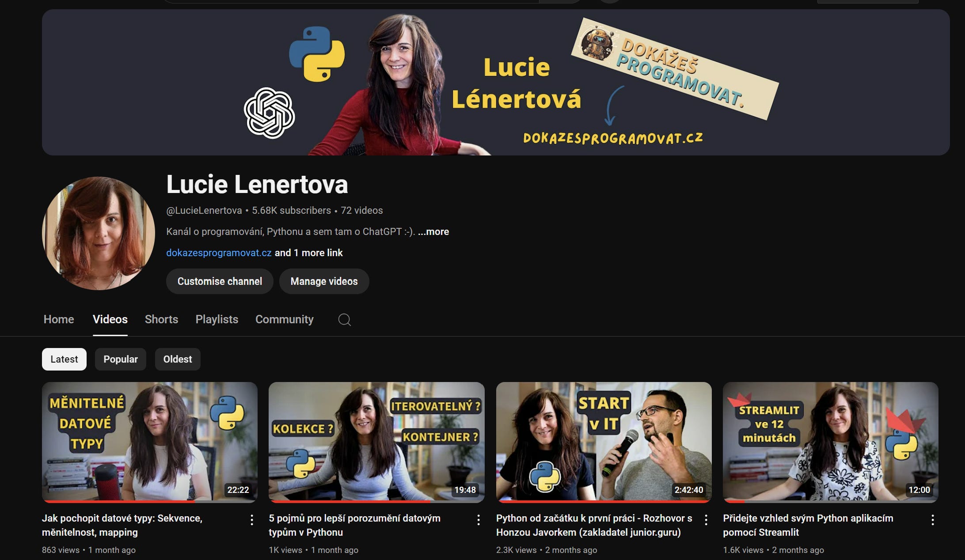
Task: Open thumbnail with 'Kolekce? Kontejner?' video
Action: click(376, 442)
